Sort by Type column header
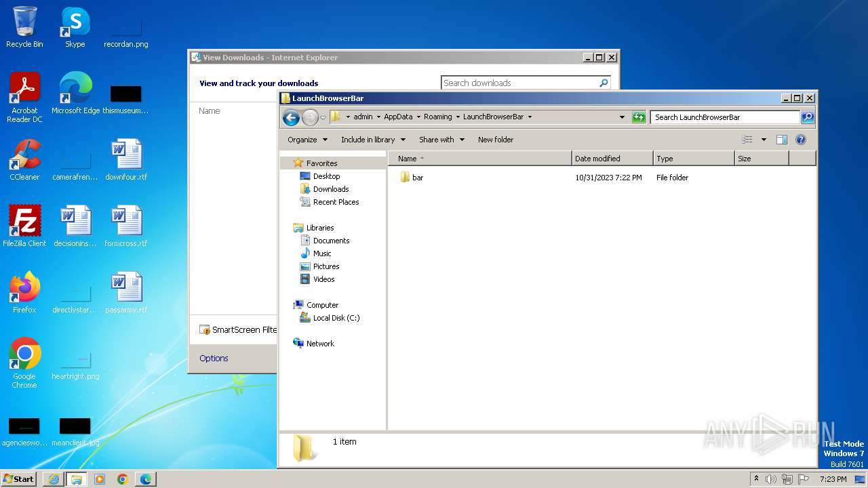Image resolution: width=868 pixels, height=488 pixels. click(694, 159)
